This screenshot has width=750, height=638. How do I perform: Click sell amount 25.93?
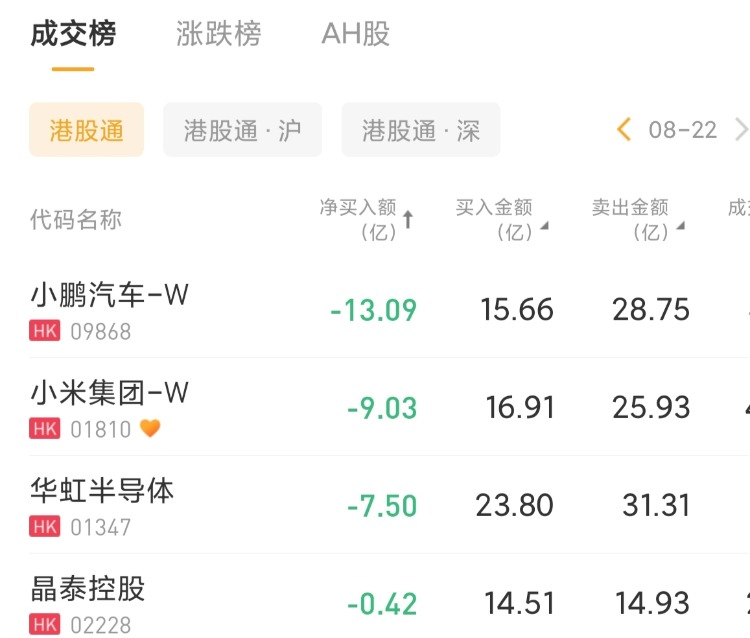click(651, 407)
